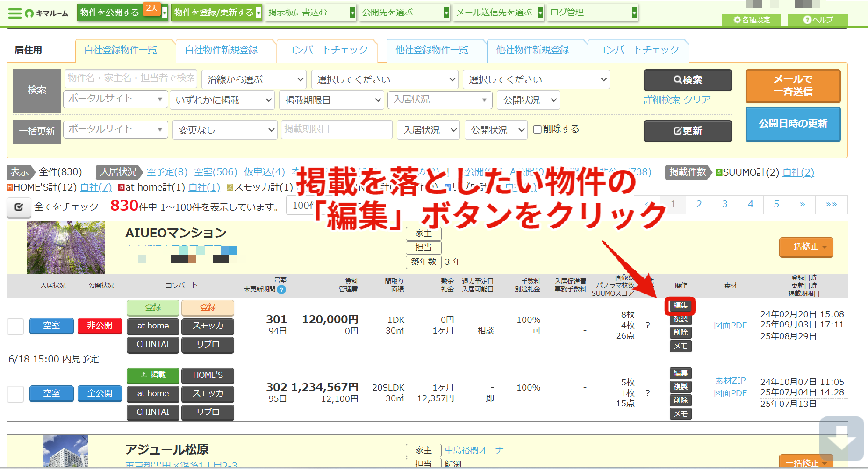Click the magnifier 検索 button
The image size is (868, 469).
click(688, 80)
